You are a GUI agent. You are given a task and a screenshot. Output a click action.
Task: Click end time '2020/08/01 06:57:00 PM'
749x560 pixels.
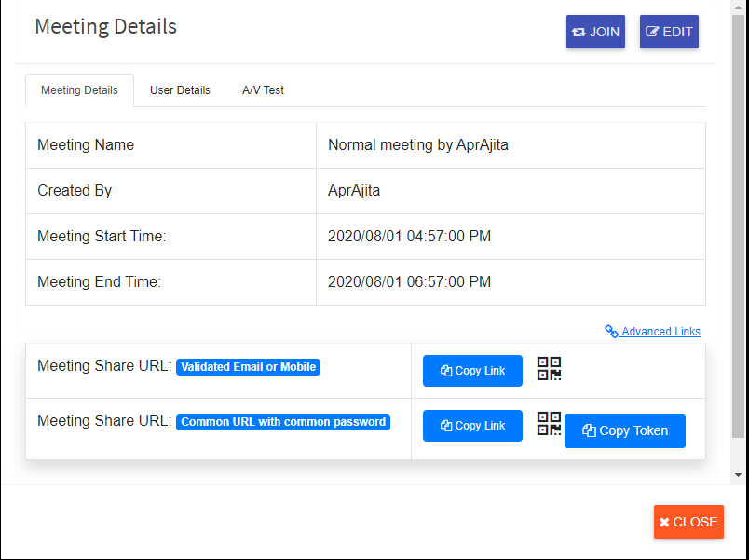[409, 282]
